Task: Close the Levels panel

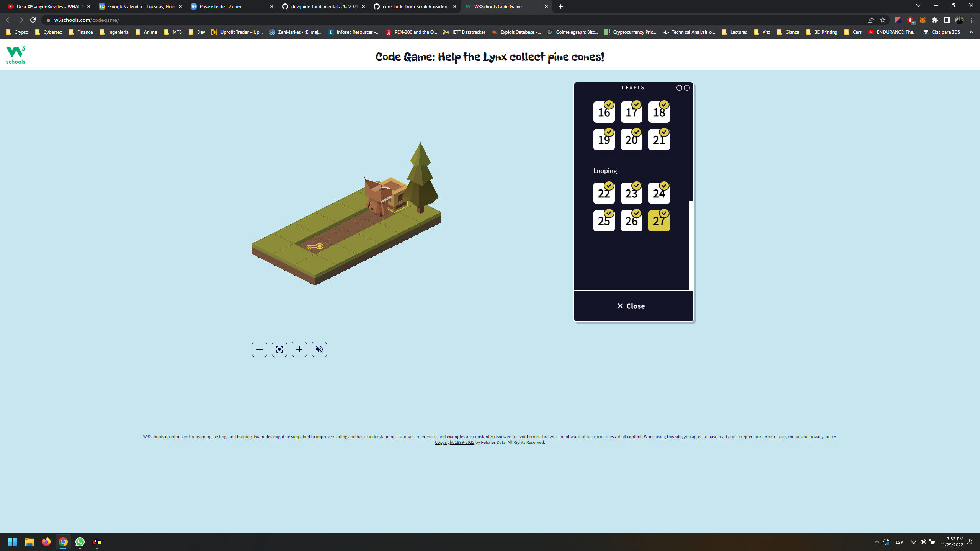Action: coord(631,306)
